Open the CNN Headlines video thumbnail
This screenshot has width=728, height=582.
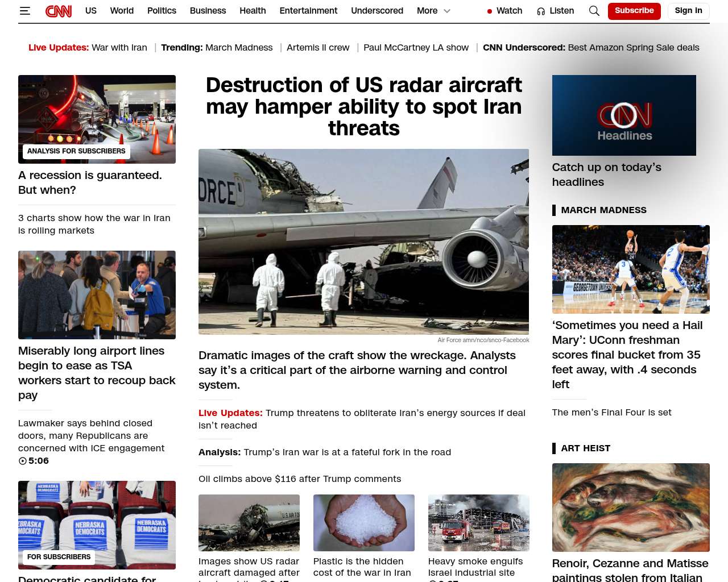624,115
